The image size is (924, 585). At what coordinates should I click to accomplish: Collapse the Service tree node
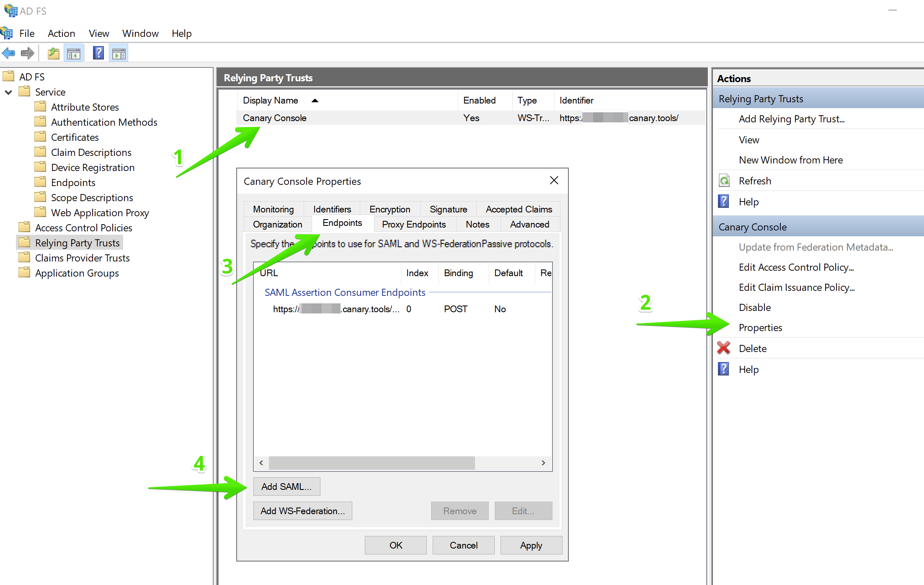(8, 92)
